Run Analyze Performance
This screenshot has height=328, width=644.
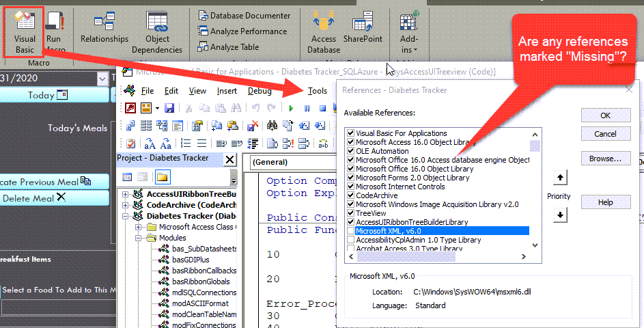[x=242, y=31]
